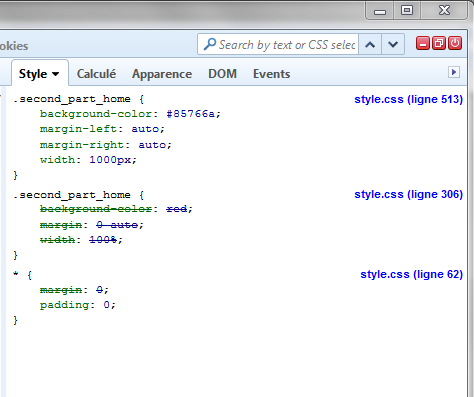The width and height of the screenshot is (474, 397).
Task: Click the 'padding: 0' declaration
Action: click(x=78, y=305)
